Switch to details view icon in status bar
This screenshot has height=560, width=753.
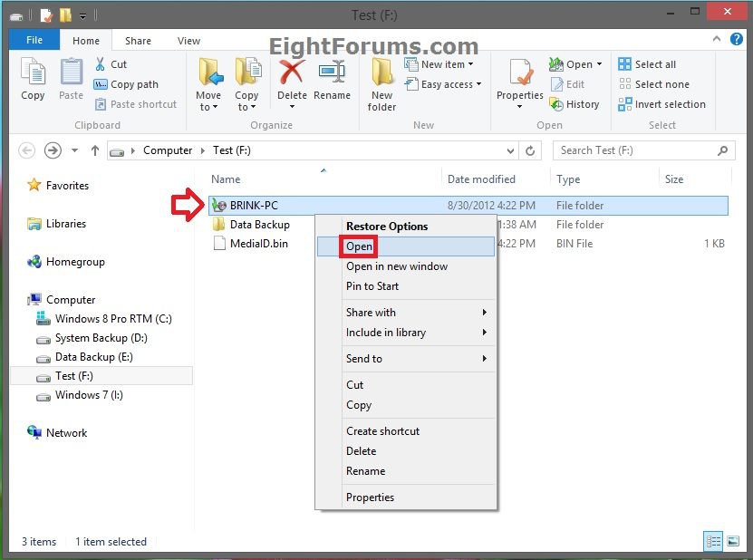click(x=713, y=542)
